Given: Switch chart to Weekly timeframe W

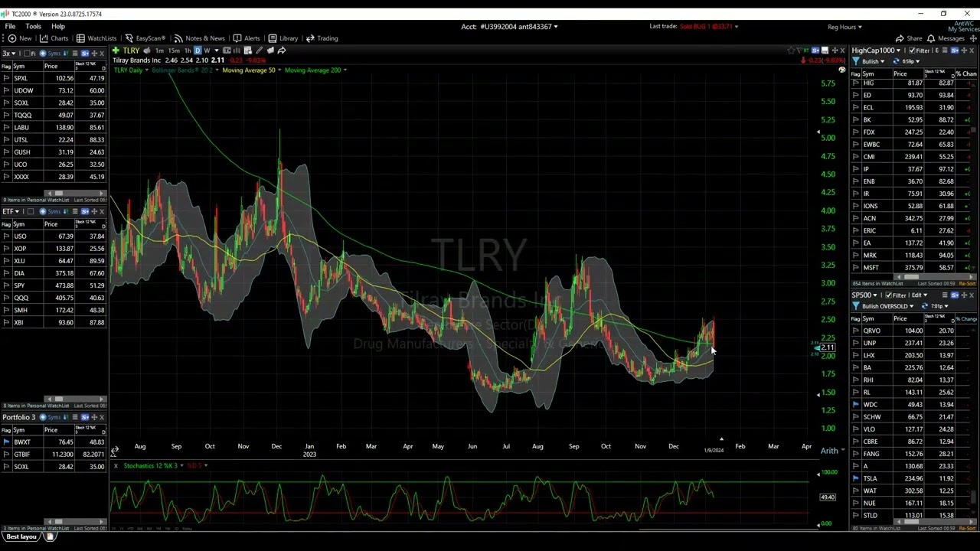Looking at the screenshot, I should [207, 51].
